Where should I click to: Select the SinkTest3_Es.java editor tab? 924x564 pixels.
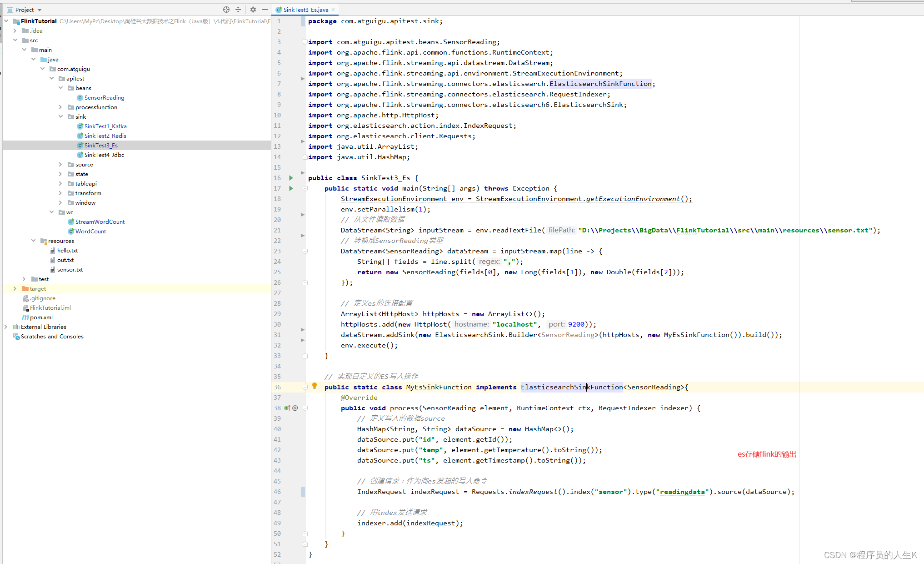(x=305, y=10)
